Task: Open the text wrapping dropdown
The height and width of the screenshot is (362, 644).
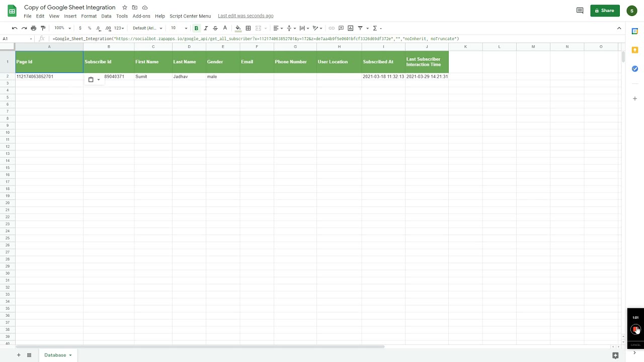Action: pyautogui.click(x=304, y=28)
